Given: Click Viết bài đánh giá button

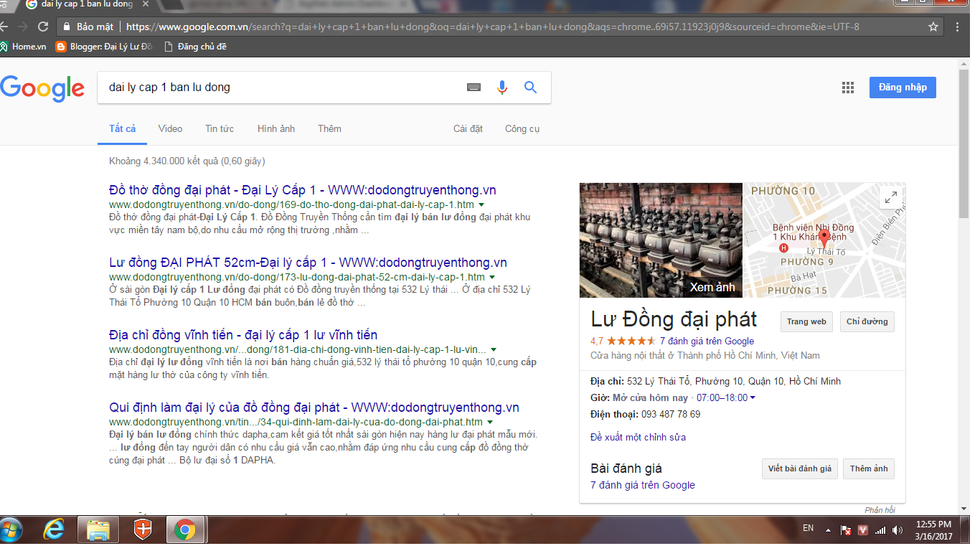Looking at the screenshot, I should click(799, 468).
